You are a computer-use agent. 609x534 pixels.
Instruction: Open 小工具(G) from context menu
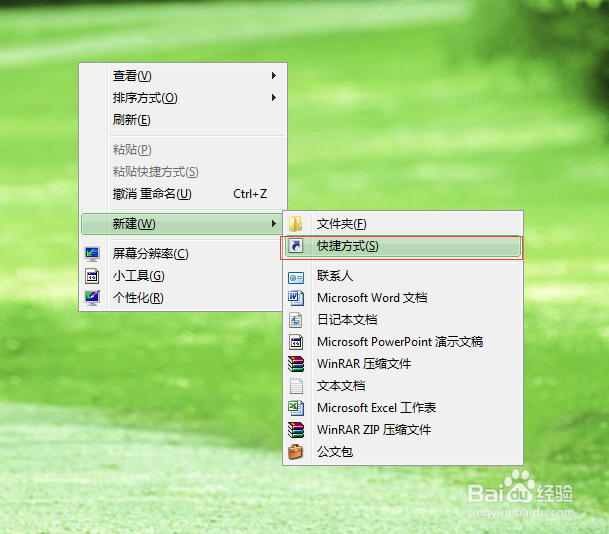click(x=182, y=276)
